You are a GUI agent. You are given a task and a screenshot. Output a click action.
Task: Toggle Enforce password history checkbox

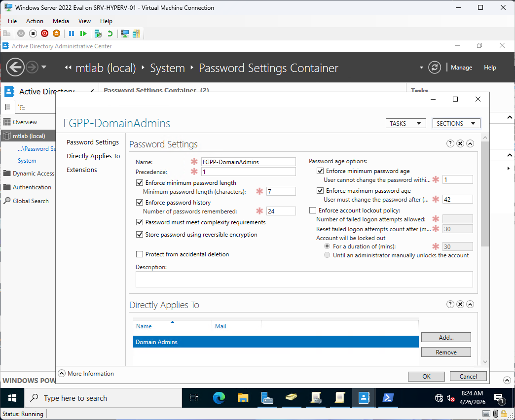point(140,203)
